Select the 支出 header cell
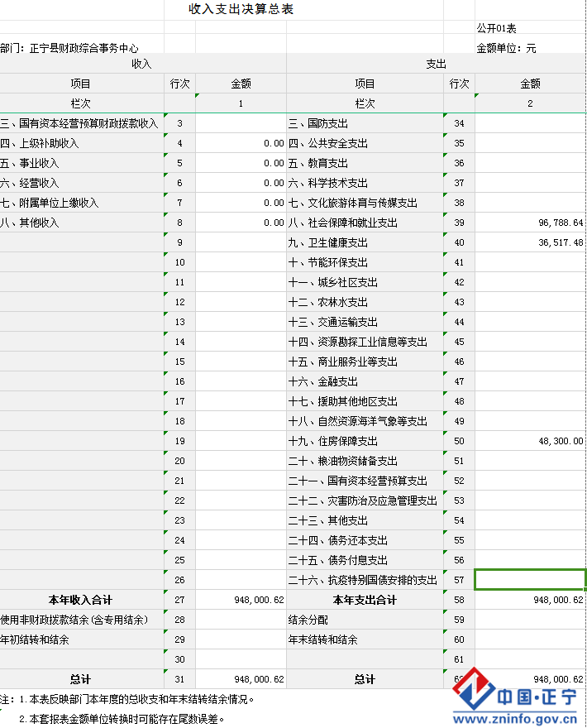Screen dimensions: 587x728 click(437, 64)
